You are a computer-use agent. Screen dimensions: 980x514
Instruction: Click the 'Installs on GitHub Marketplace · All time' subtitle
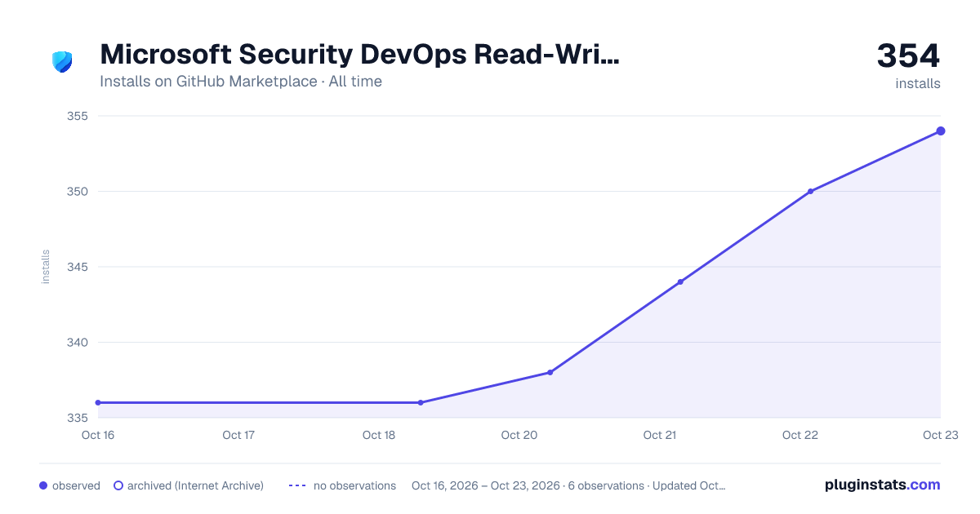[x=241, y=82]
